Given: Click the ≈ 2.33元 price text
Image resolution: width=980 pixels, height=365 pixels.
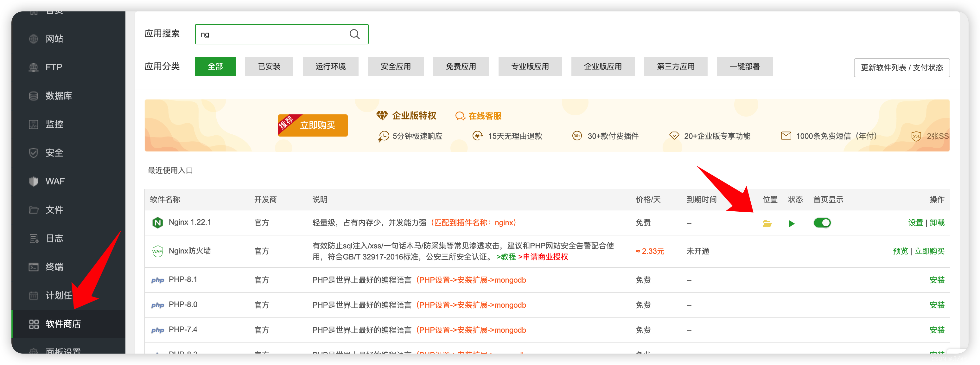Looking at the screenshot, I should pos(650,251).
